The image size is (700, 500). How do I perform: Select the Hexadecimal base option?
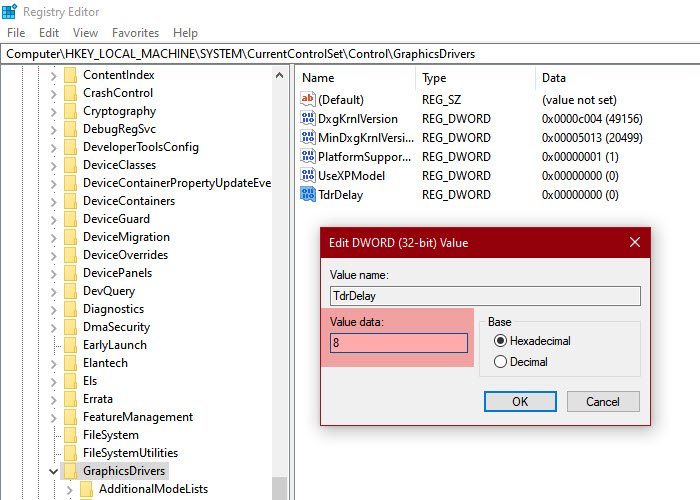[532, 341]
